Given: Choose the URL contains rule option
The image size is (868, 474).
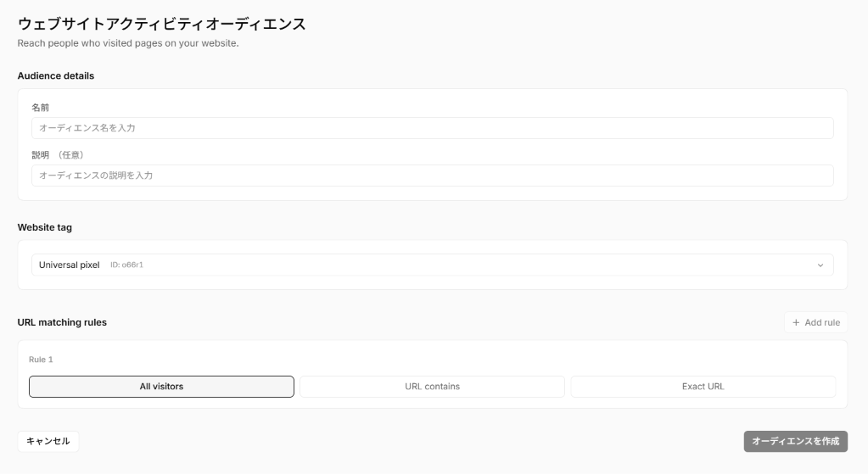Looking at the screenshot, I should (x=432, y=387).
